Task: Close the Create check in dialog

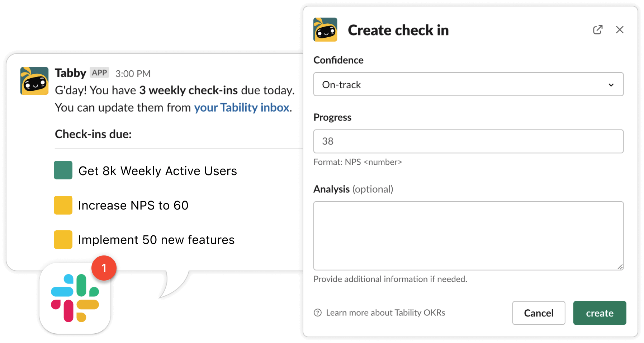Action: click(x=620, y=30)
